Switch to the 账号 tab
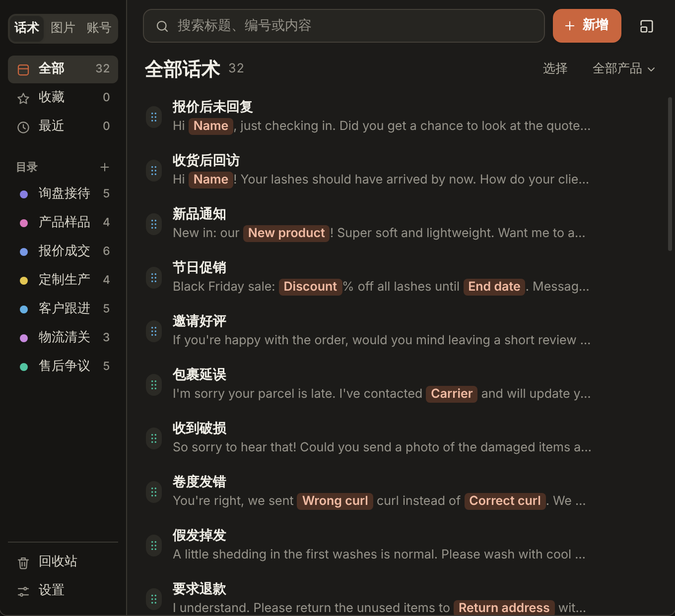Screen dimensions: 675x616 tap(99, 27)
